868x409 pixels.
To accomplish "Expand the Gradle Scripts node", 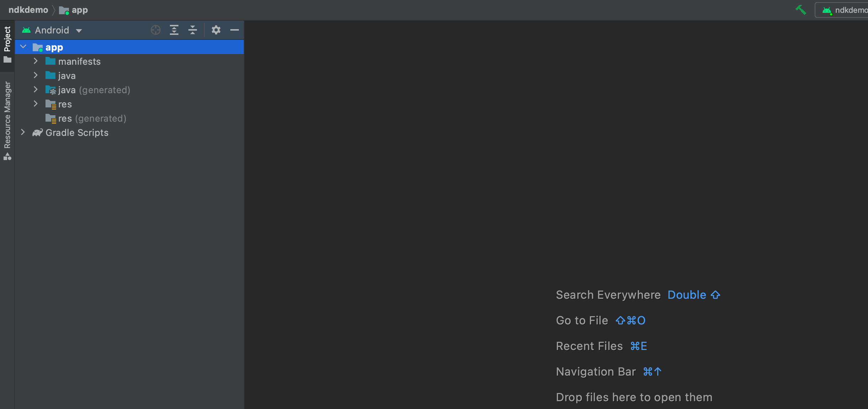I will coord(23,132).
